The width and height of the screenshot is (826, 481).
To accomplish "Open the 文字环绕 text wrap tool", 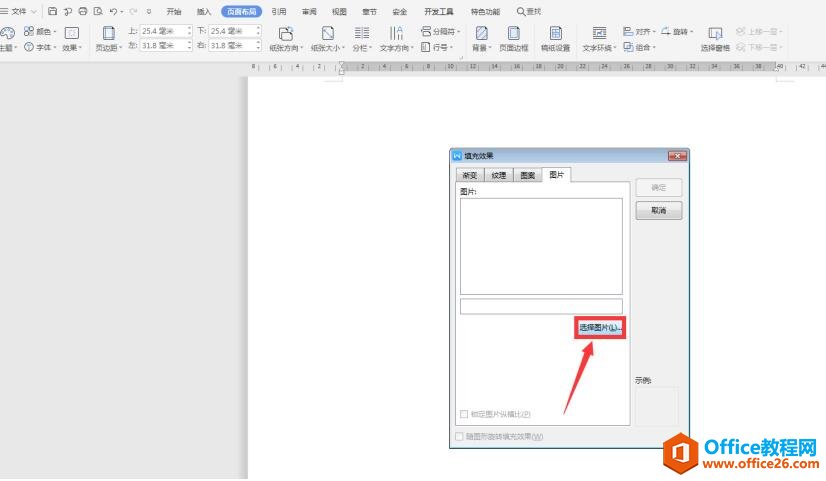I will point(599,34).
